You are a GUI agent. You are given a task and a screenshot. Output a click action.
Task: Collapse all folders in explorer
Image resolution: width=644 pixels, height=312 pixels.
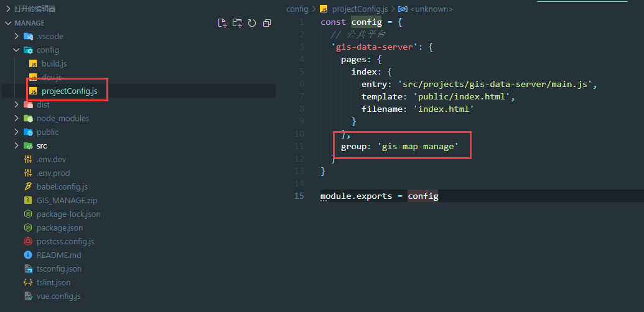point(267,23)
